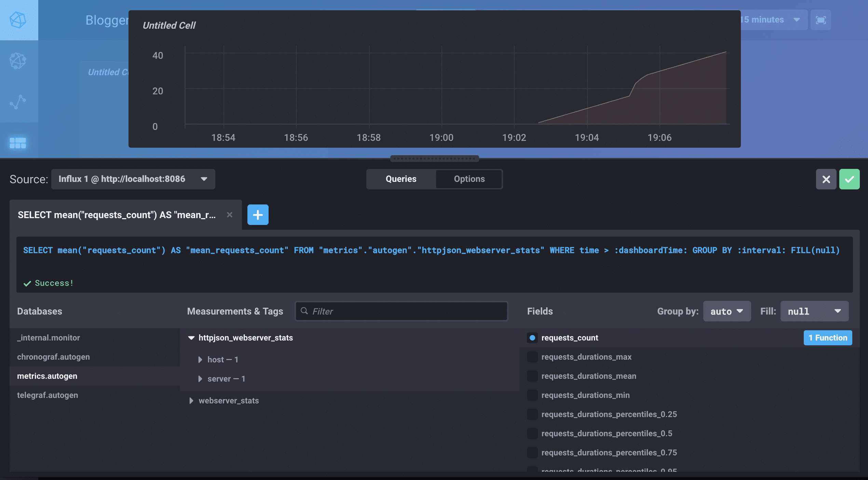Open the Source Influx 1 dropdown
868x480 pixels.
point(133,179)
